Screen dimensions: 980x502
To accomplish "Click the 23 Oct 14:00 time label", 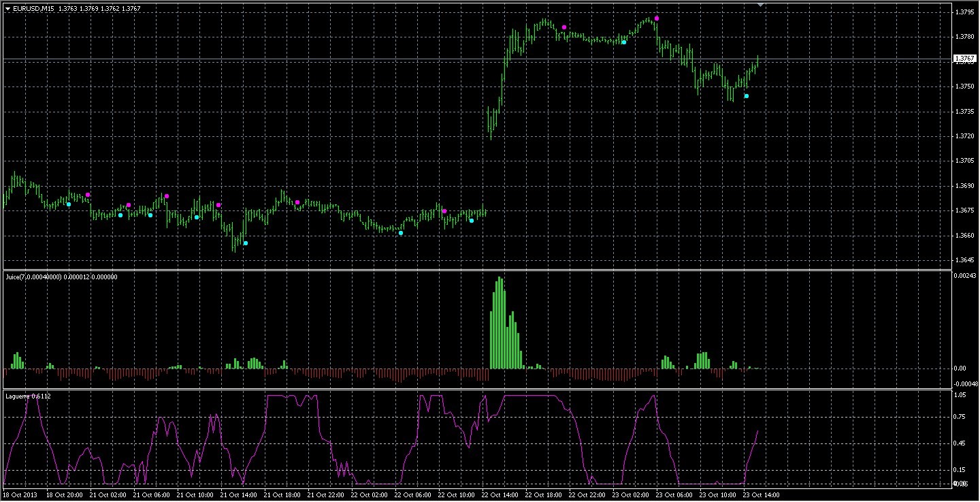I will 760,495.
